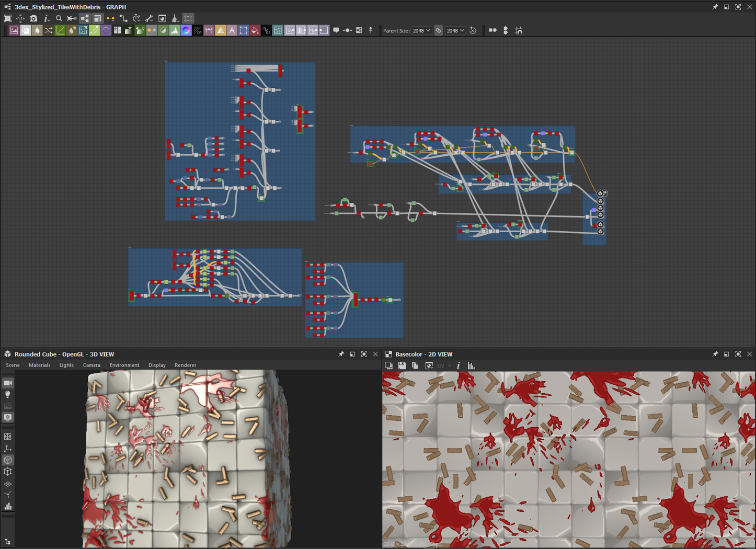756x549 pixels.
Task: Open the Materials menu in 3D view
Action: [x=40, y=365]
